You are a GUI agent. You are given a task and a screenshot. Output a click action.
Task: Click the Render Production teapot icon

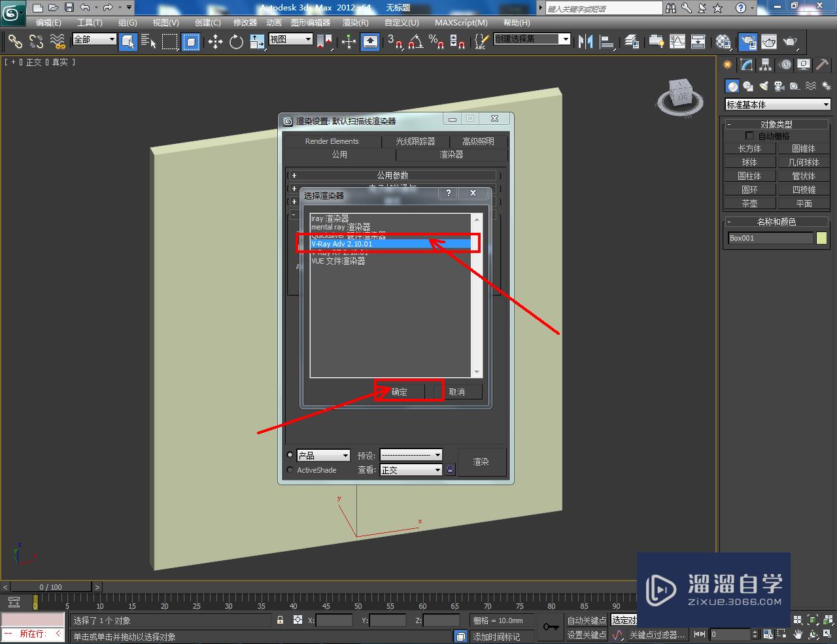tap(791, 42)
